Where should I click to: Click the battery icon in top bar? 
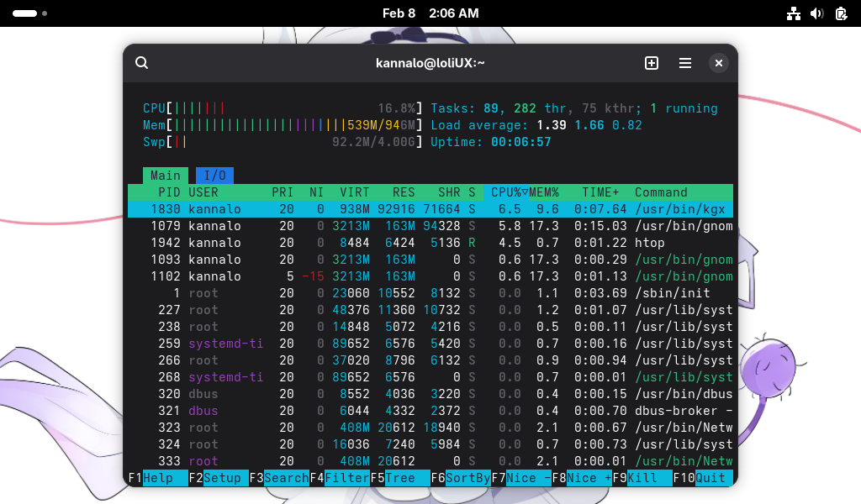click(841, 13)
